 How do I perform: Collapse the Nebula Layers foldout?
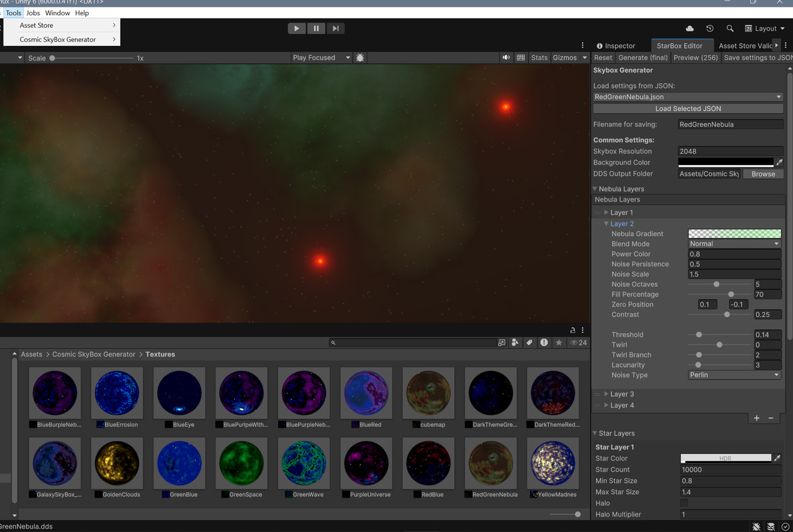pos(595,189)
